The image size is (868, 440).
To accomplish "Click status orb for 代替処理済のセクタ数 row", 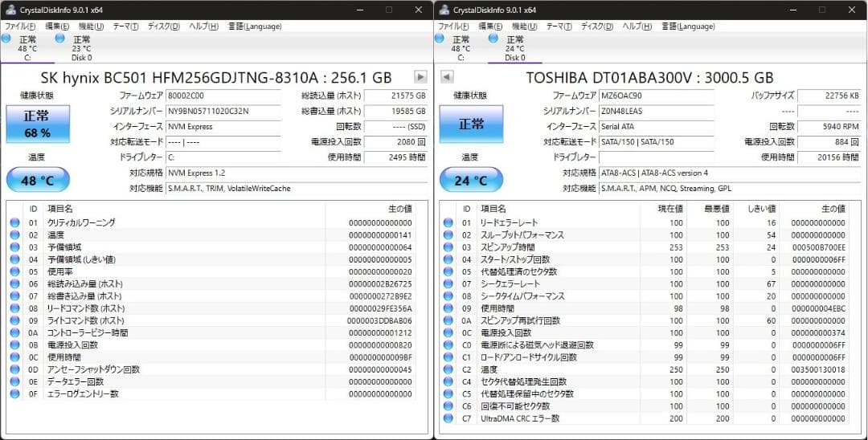I will coord(448,271).
